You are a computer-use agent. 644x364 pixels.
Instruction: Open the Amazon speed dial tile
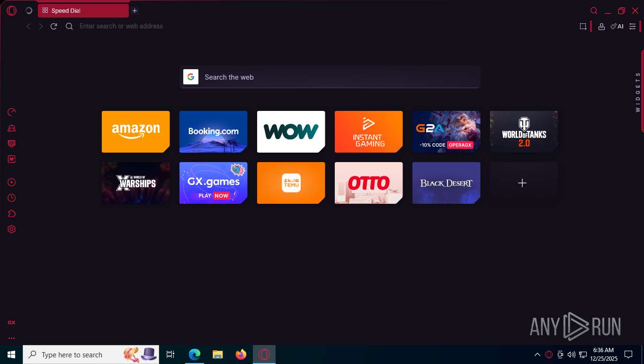pos(135,132)
